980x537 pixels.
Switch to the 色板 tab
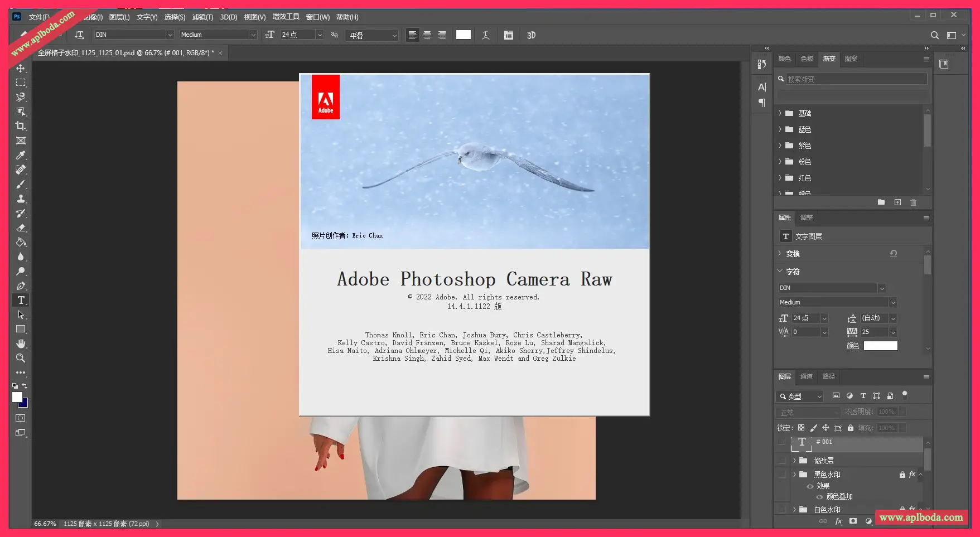click(807, 59)
